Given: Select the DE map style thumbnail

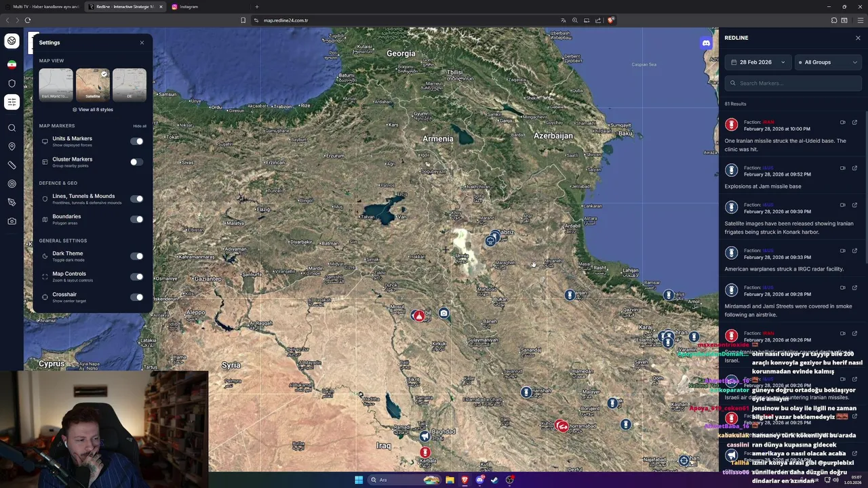Looking at the screenshot, I should (x=129, y=84).
